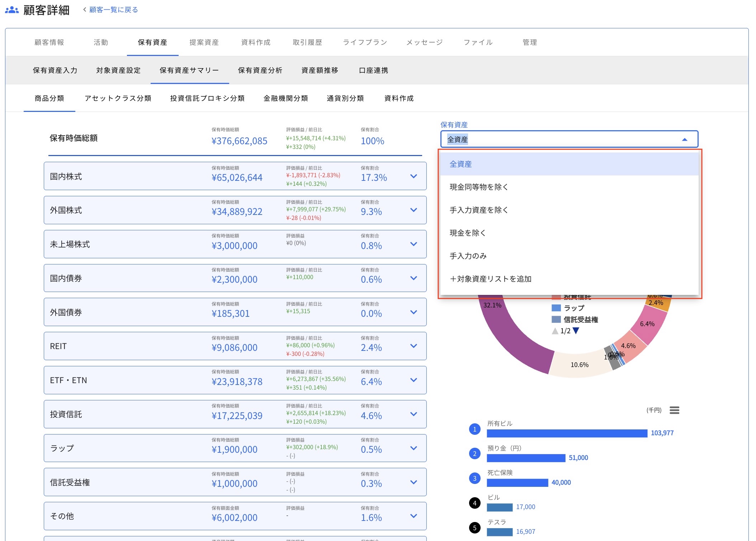Expand the REIT asset row

[413, 346]
